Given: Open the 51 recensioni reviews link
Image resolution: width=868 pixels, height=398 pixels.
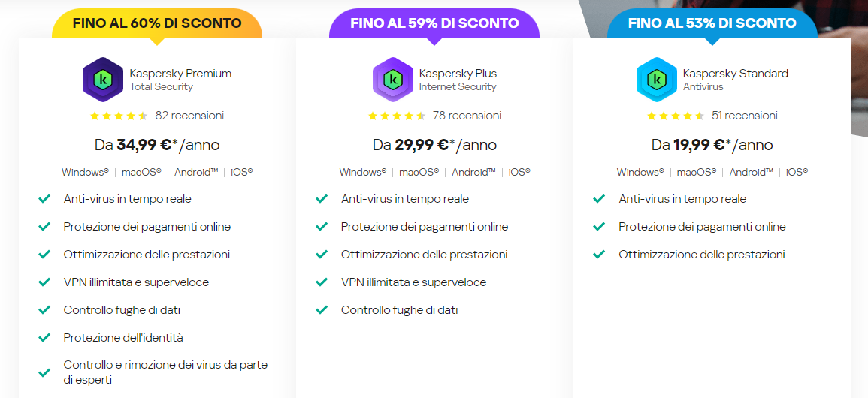Looking at the screenshot, I should tap(744, 116).
